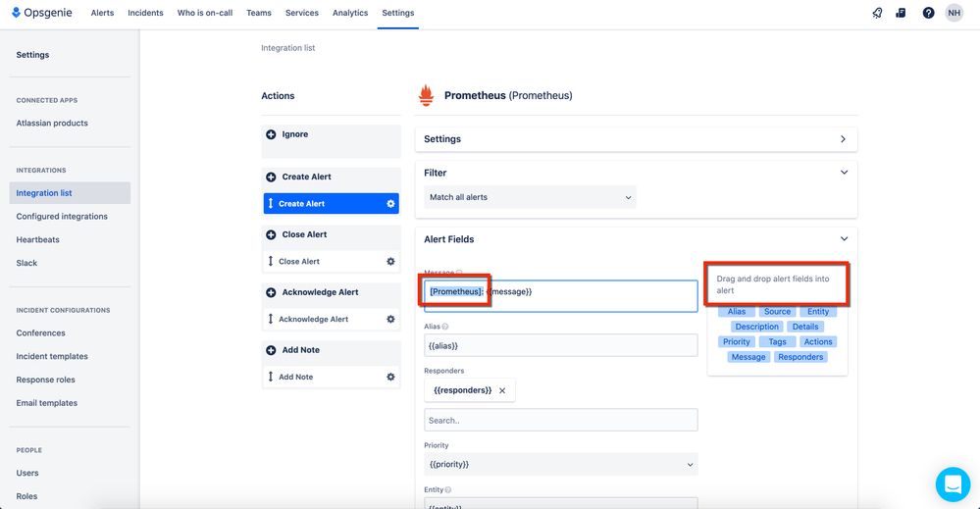This screenshot has width=980, height=509.
Task: Click plus icon beside Create Alert heading
Action: coord(271,177)
